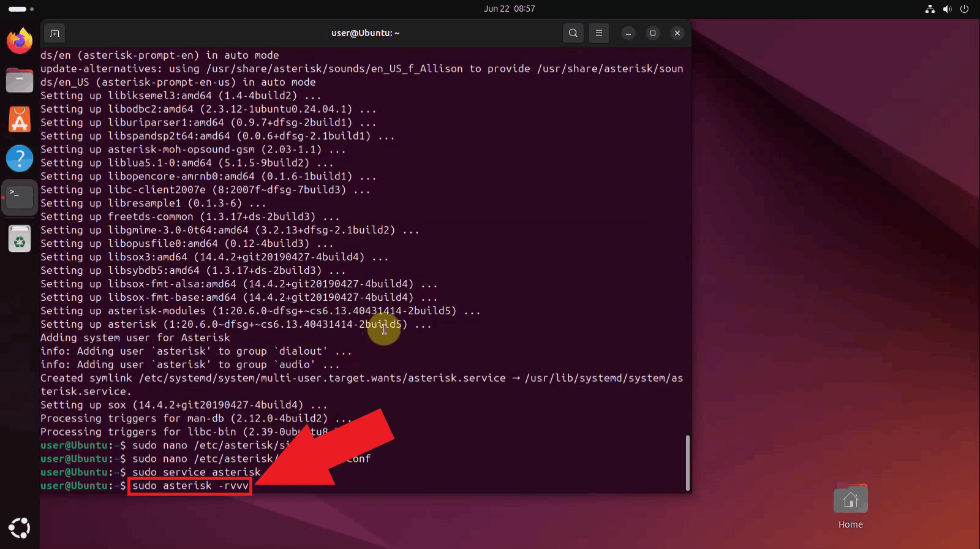This screenshot has width=980, height=549.
Task: Open the Files manager in dock
Action: pos(20,80)
